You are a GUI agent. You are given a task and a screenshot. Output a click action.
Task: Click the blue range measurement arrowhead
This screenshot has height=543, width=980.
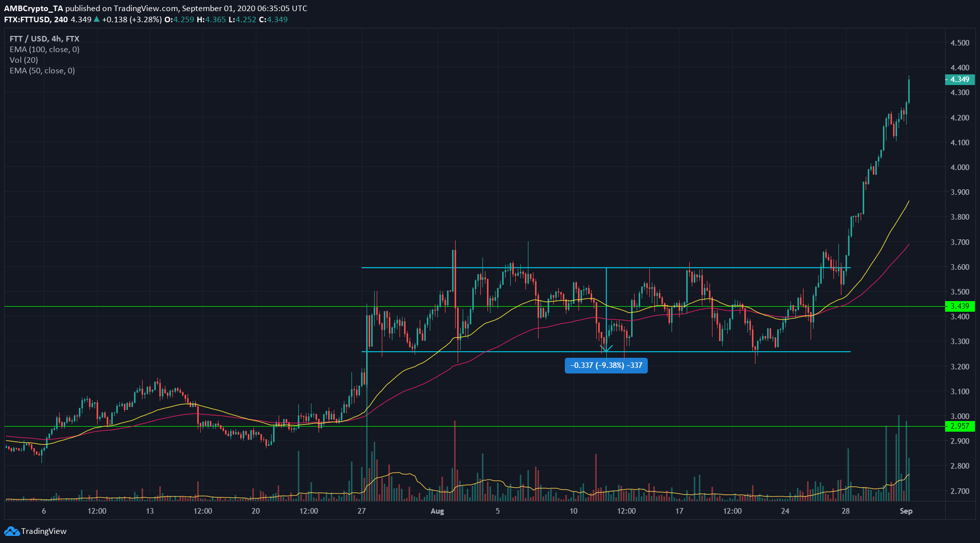click(x=606, y=348)
